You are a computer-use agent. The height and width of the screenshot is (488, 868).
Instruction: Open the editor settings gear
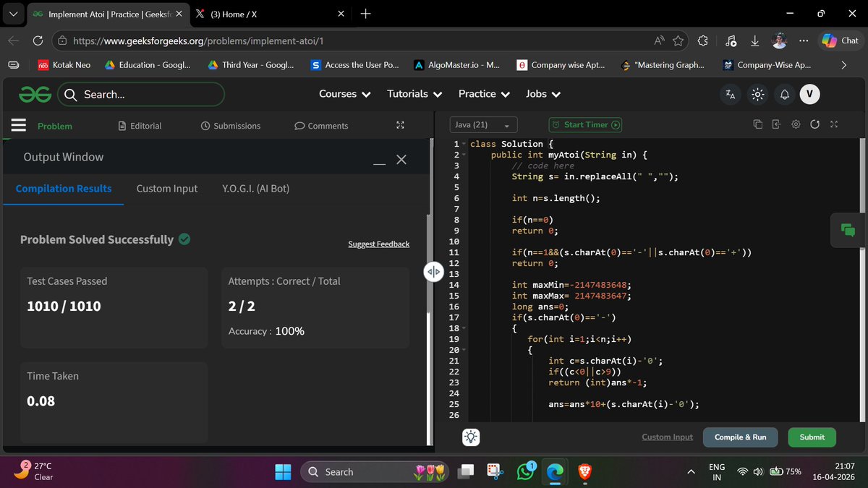point(796,124)
